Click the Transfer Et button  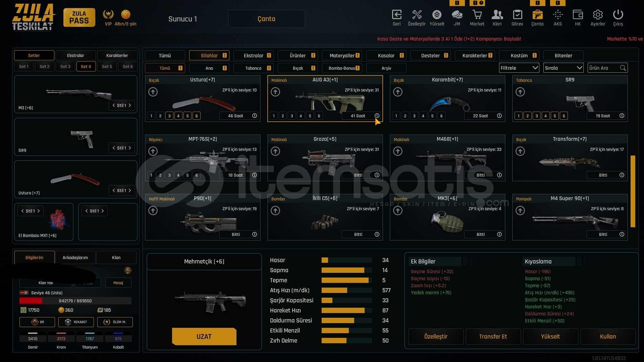tap(493, 337)
